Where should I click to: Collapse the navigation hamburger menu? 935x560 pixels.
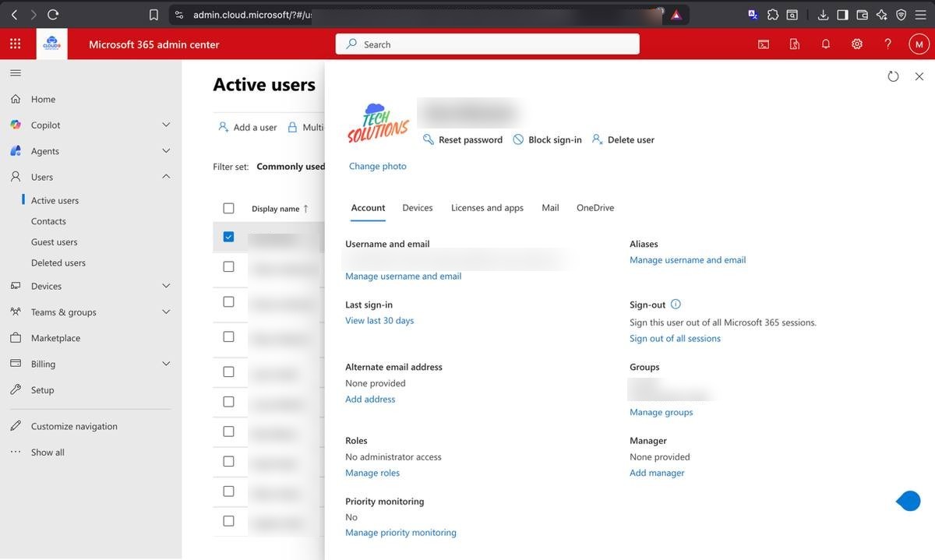click(x=16, y=72)
